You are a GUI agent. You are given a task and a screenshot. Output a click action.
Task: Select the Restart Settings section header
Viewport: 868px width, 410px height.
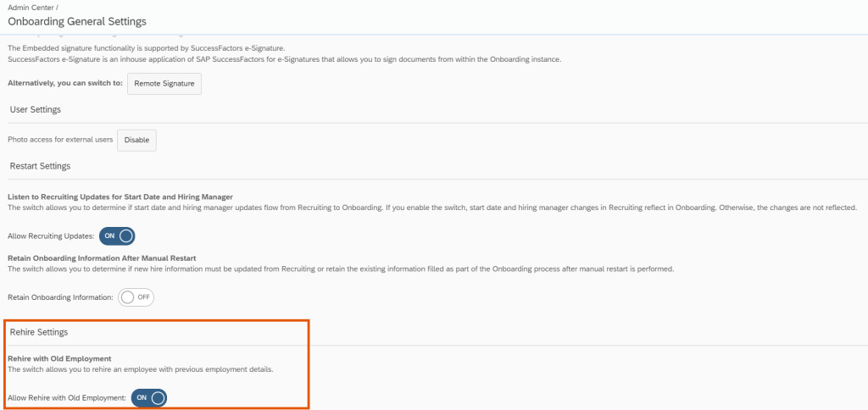[x=40, y=166]
